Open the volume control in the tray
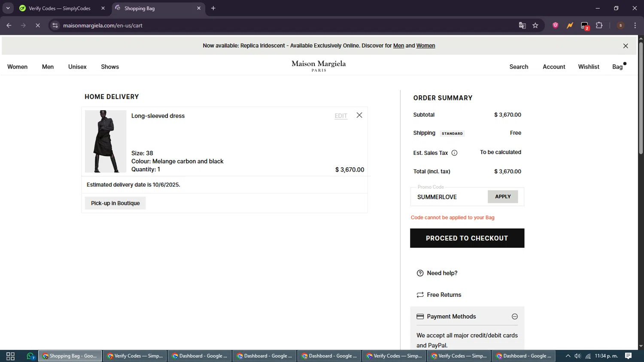644x362 pixels. point(577,356)
